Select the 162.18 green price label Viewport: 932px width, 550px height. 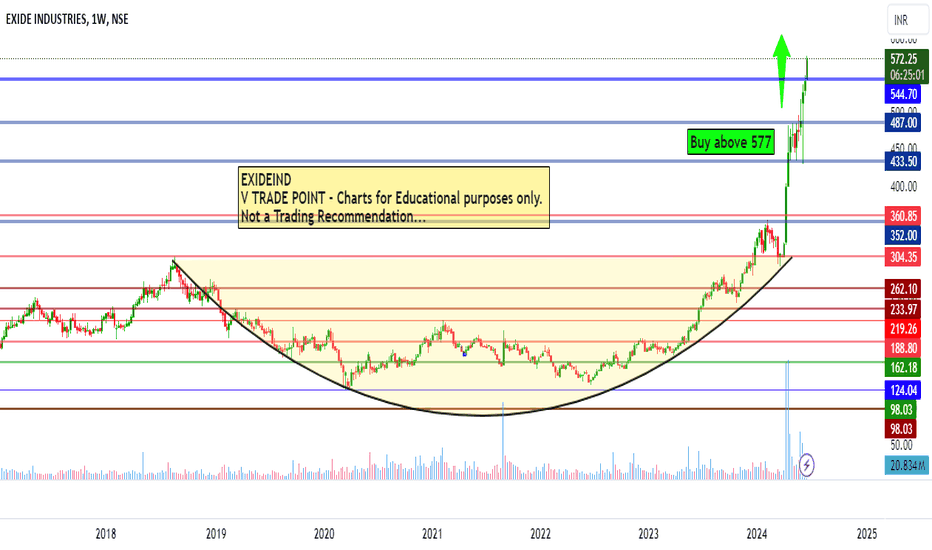pyautogui.click(x=903, y=367)
